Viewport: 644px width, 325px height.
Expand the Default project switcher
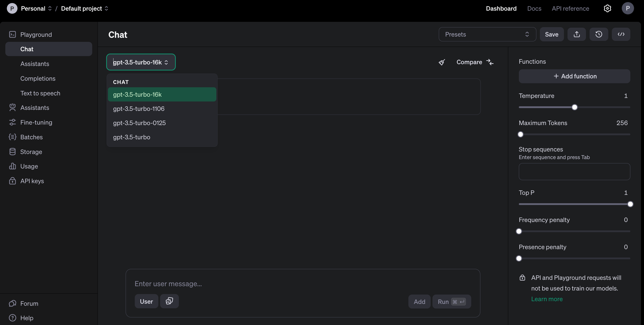[85, 8]
